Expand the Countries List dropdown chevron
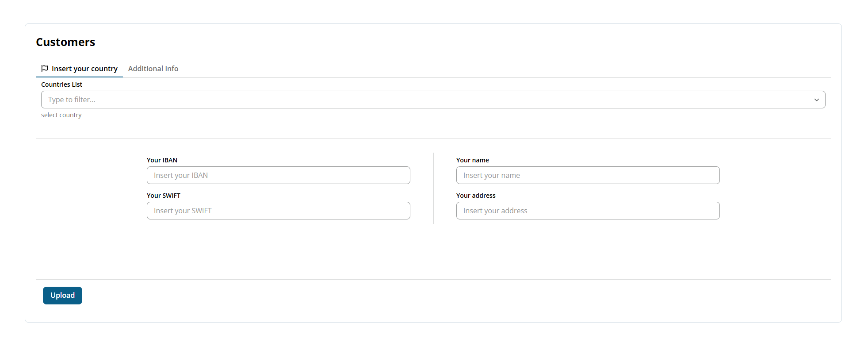 pyautogui.click(x=816, y=100)
